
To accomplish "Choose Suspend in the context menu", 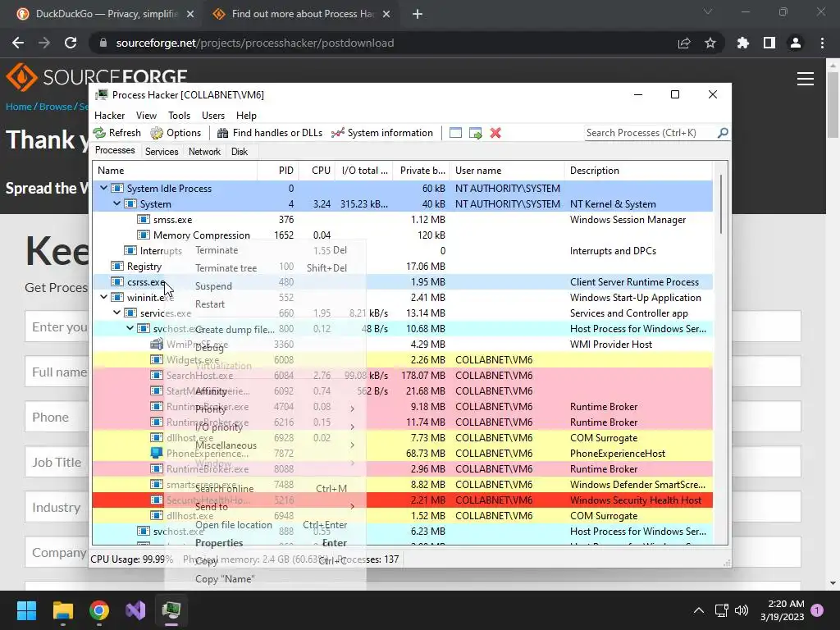I will pyautogui.click(x=265, y=286).
